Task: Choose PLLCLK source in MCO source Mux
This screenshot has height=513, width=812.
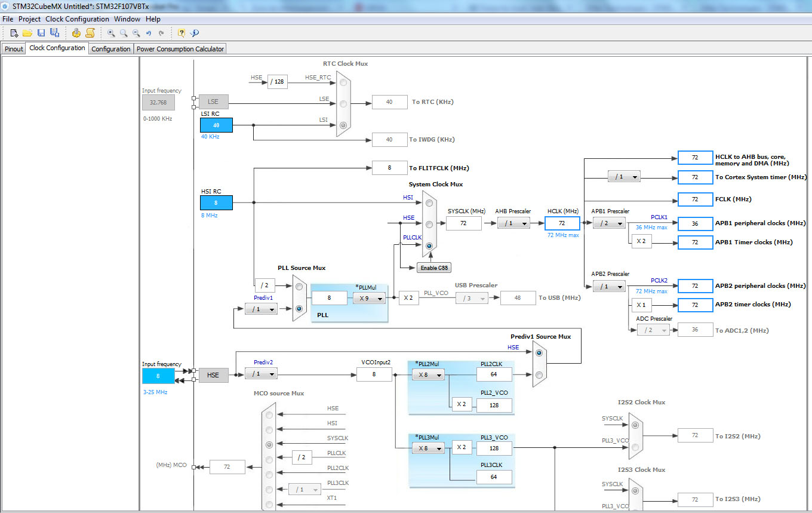Action: tap(269, 457)
